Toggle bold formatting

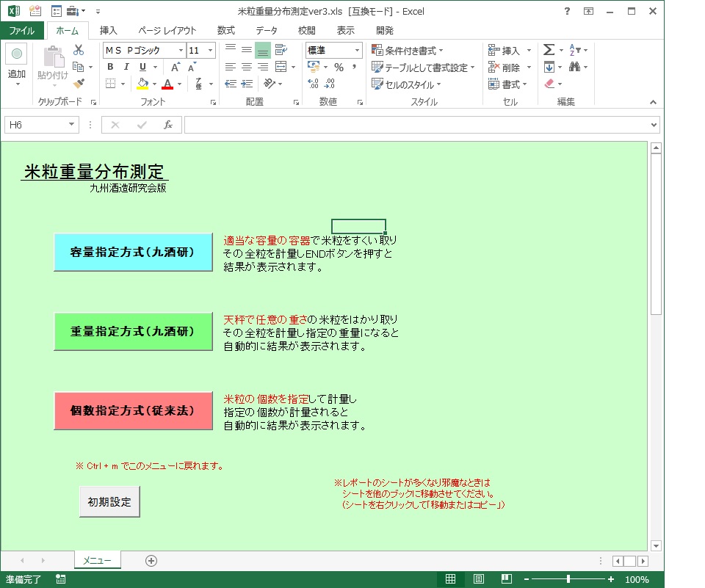110,68
